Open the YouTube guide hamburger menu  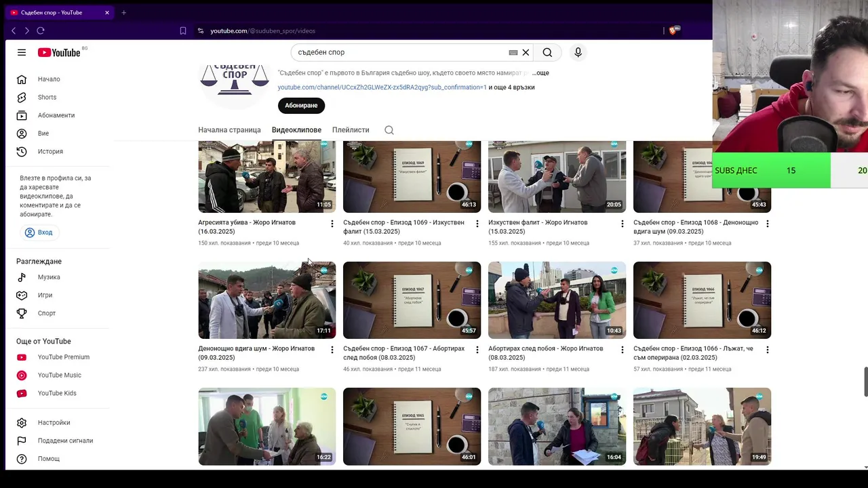point(22,52)
